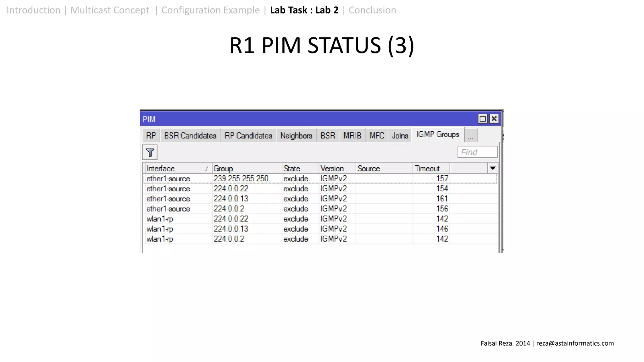Viewport: 644px width, 362px height.
Task: Switch to the RP tab
Action: (151, 136)
